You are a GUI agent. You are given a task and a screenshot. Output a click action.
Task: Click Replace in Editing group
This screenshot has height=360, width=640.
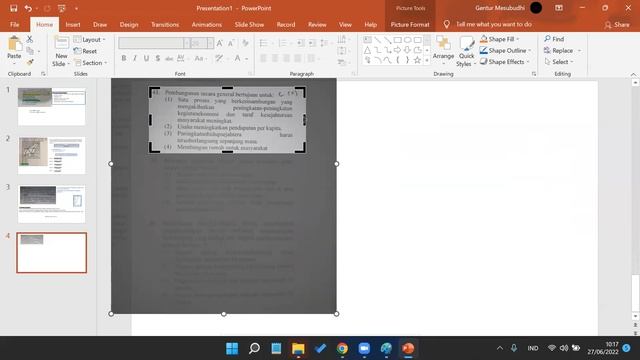pos(562,51)
